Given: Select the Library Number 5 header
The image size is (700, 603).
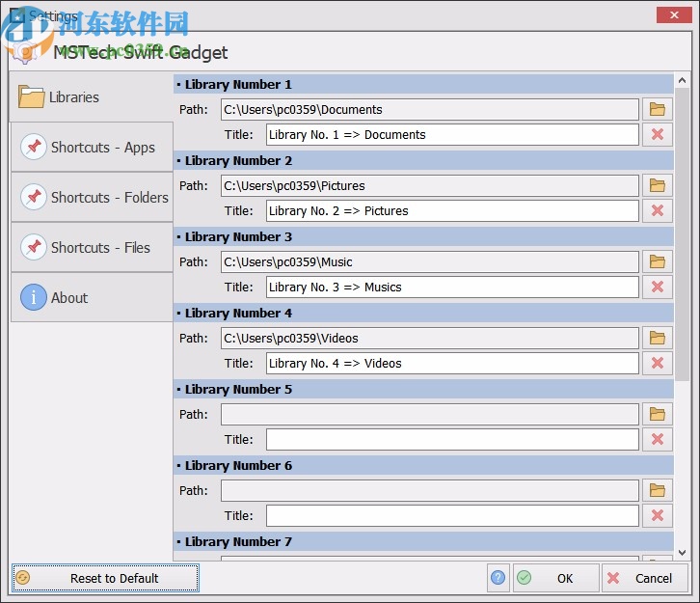Looking at the screenshot, I should 423,389.
